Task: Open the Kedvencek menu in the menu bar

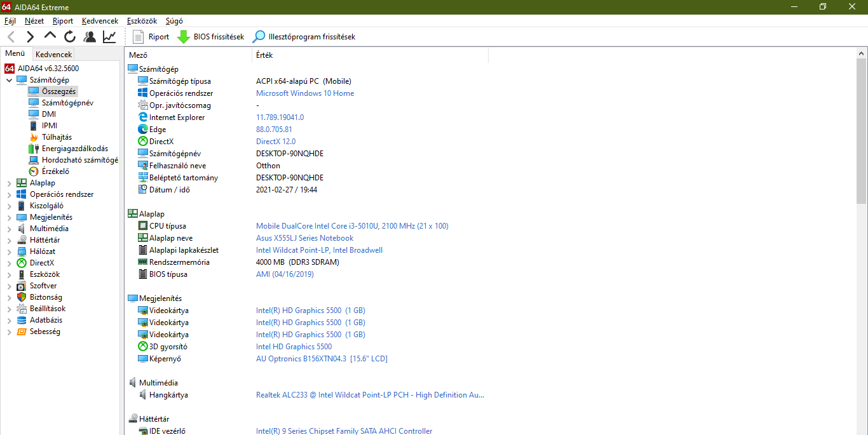Action: [x=100, y=21]
